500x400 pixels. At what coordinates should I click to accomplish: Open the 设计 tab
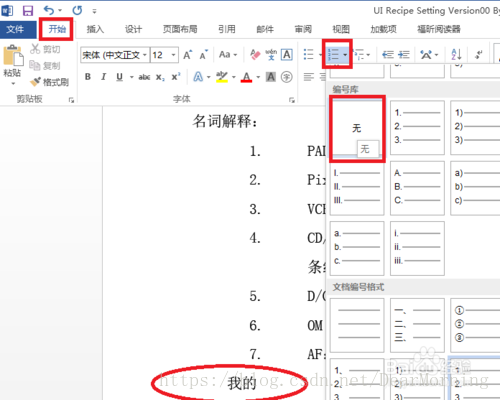tap(133, 29)
